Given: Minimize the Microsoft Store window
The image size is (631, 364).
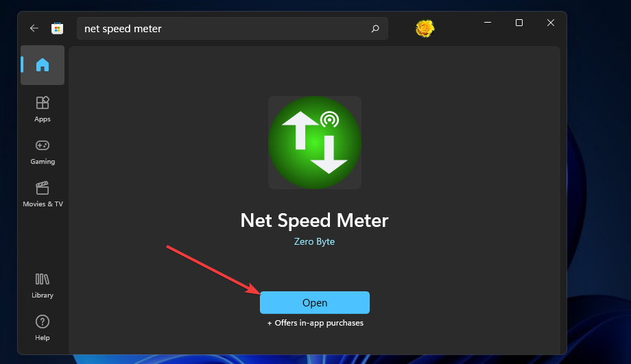Looking at the screenshot, I should 488,23.
